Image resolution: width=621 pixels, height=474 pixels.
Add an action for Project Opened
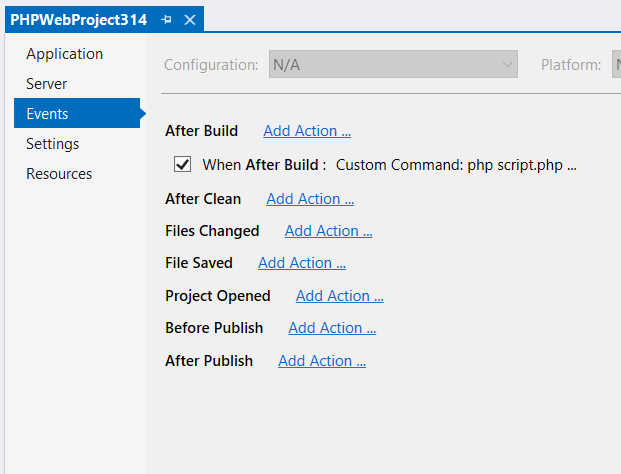(x=340, y=296)
